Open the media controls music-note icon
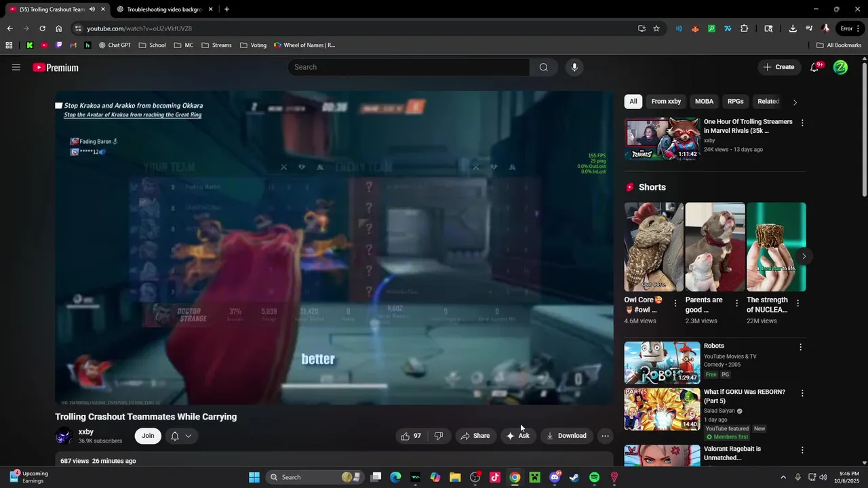Viewport: 868px width, 488px height. [809, 28]
